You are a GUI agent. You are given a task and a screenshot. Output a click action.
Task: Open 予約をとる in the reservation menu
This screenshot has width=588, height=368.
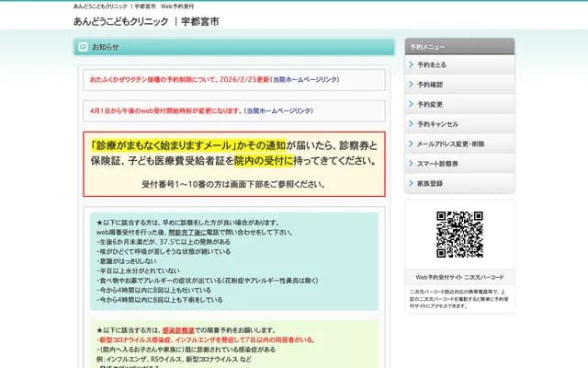coord(432,65)
